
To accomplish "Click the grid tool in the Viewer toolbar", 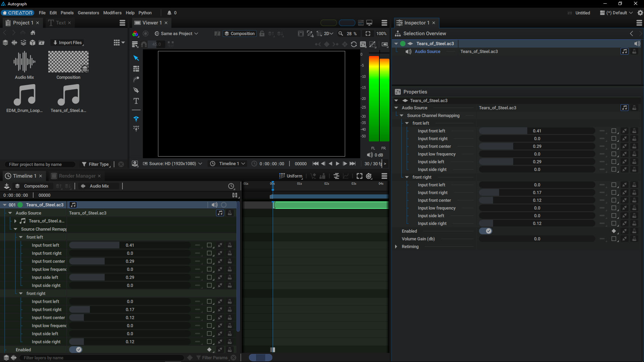I will (136, 69).
